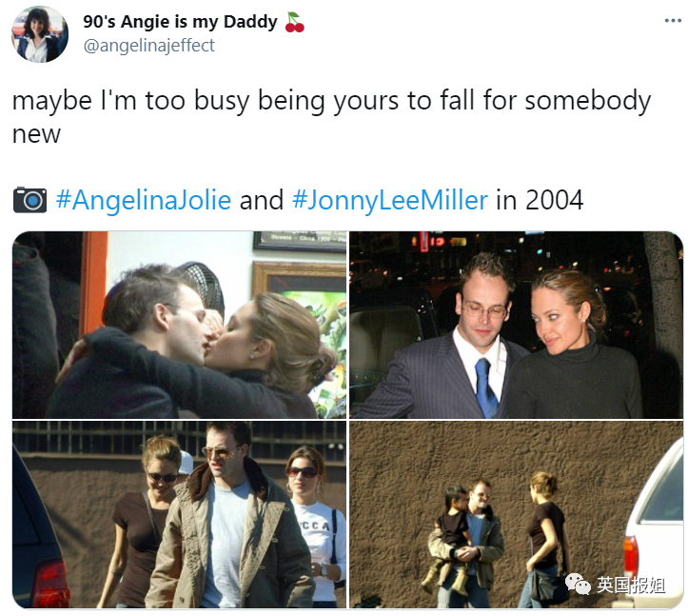Open the #JonnyLeeMiller hashtag
688x616 pixels.
click(389, 200)
